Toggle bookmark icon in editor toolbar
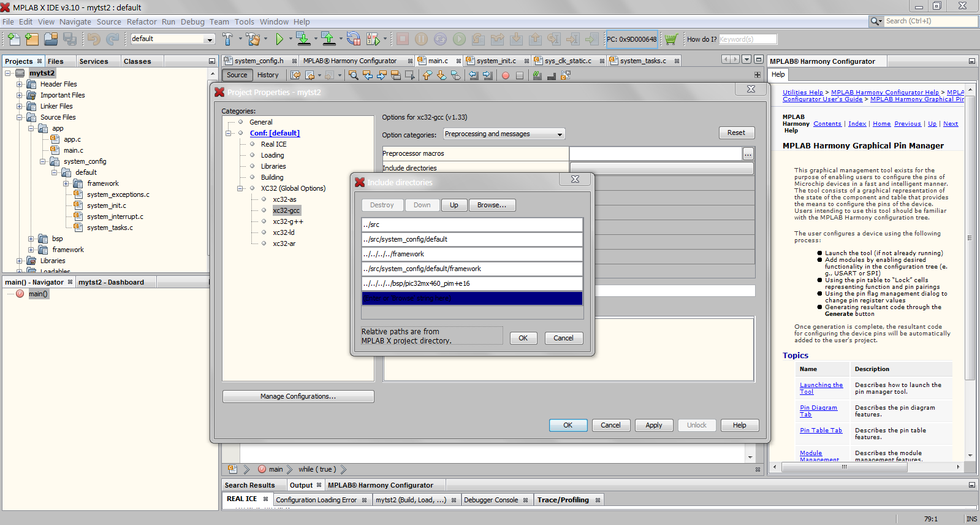Screen dimensions: 980x525 [455, 75]
